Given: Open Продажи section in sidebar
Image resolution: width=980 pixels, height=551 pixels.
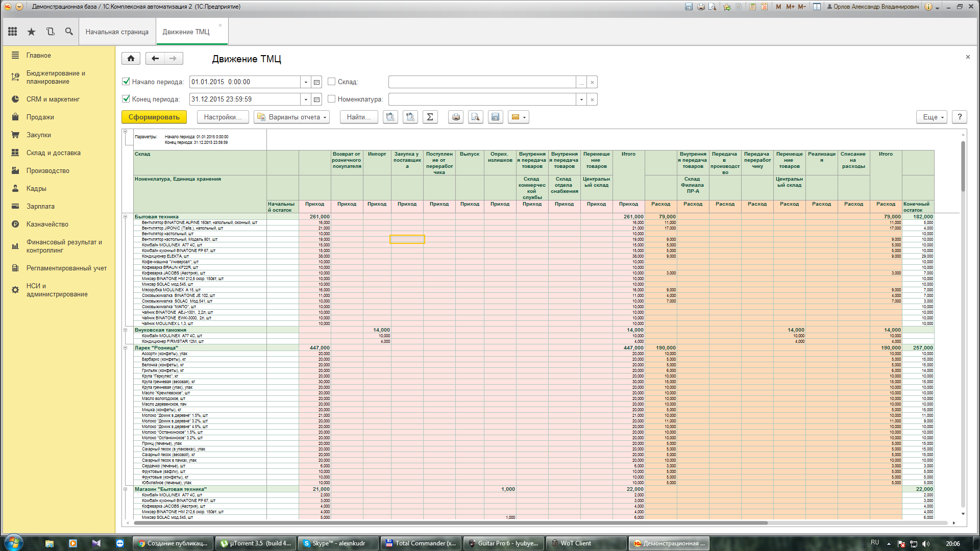Looking at the screenshot, I should point(40,117).
